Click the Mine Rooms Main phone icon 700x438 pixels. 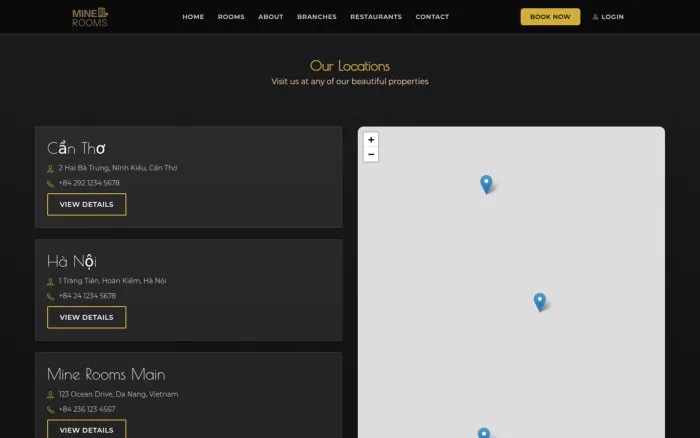click(x=50, y=409)
